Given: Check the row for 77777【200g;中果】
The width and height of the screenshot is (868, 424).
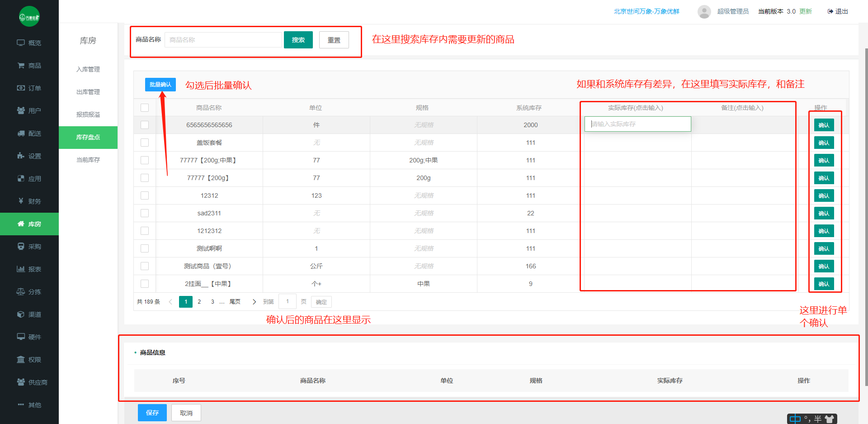Looking at the screenshot, I should [145, 160].
